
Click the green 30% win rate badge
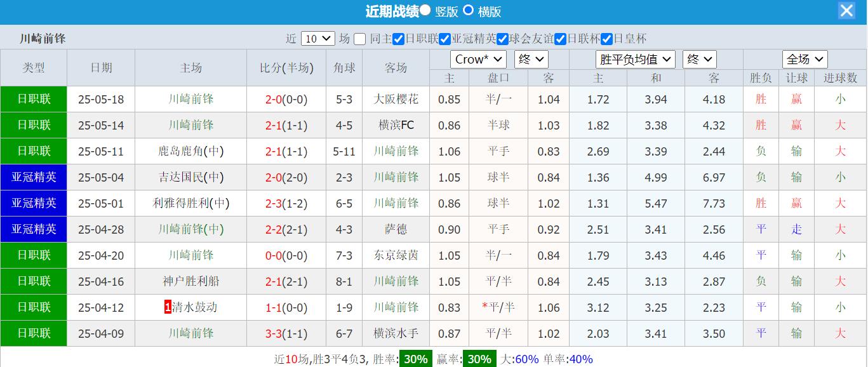415,359
